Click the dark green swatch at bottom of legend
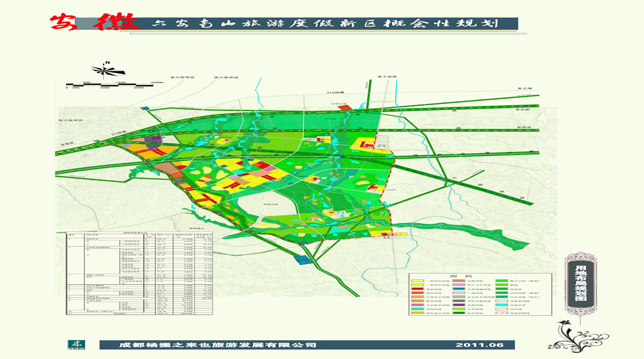The image size is (644, 359). point(458,313)
